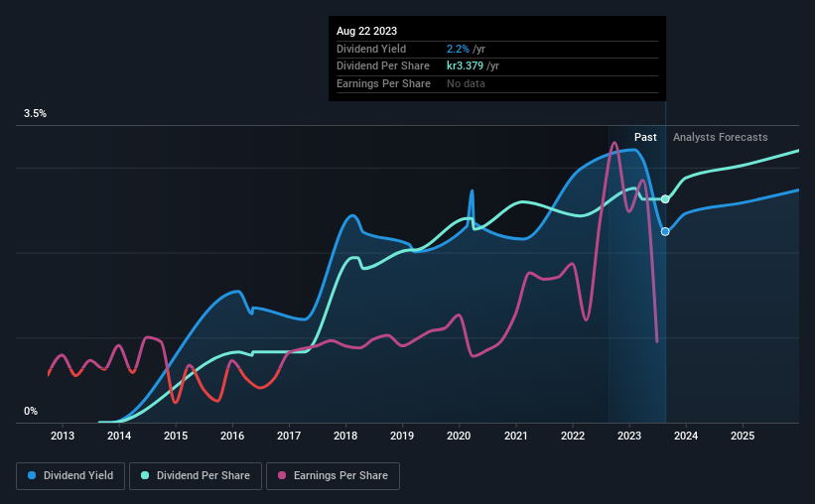Viewport: 815px width, 504px height.
Task: Click the 2018 x-axis label
Action: [345, 436]
